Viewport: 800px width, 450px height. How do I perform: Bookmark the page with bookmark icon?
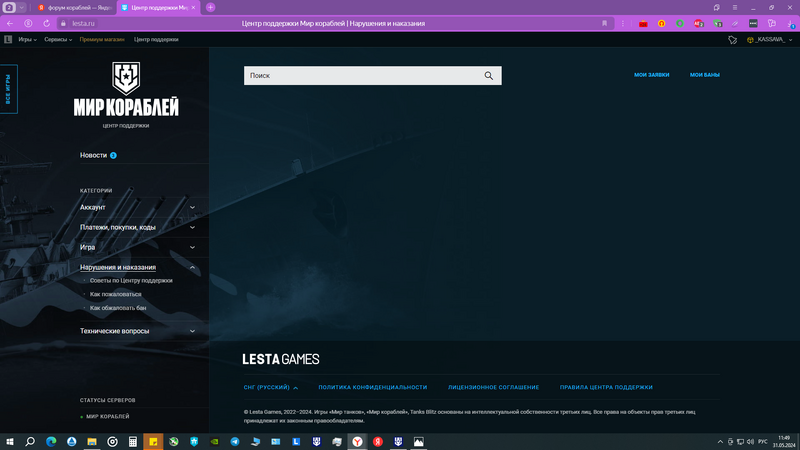tap(605, 23)
